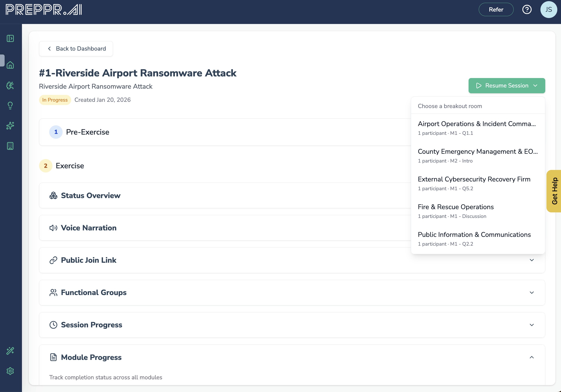Open the Home icon in sidebar
Screen dimensions: 561x392
coord(10,65)
